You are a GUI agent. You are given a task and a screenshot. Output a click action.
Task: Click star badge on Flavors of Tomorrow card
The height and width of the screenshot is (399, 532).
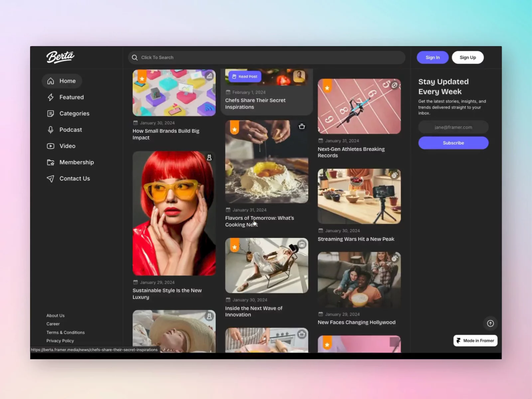tap(235, 128)
